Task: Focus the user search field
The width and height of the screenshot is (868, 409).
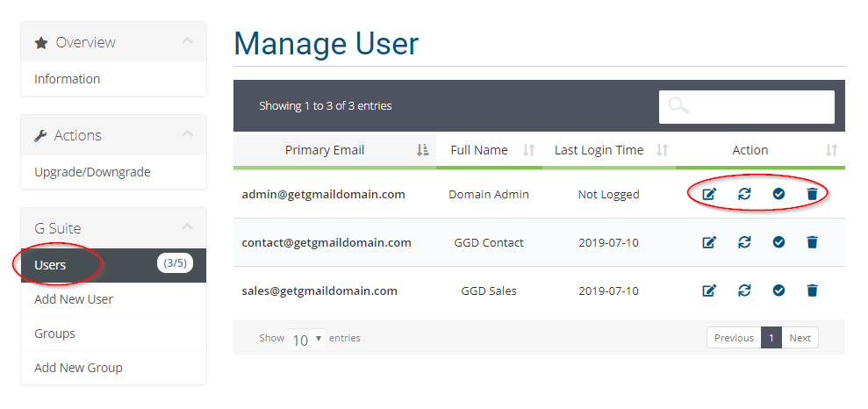Action: (746, 107)
